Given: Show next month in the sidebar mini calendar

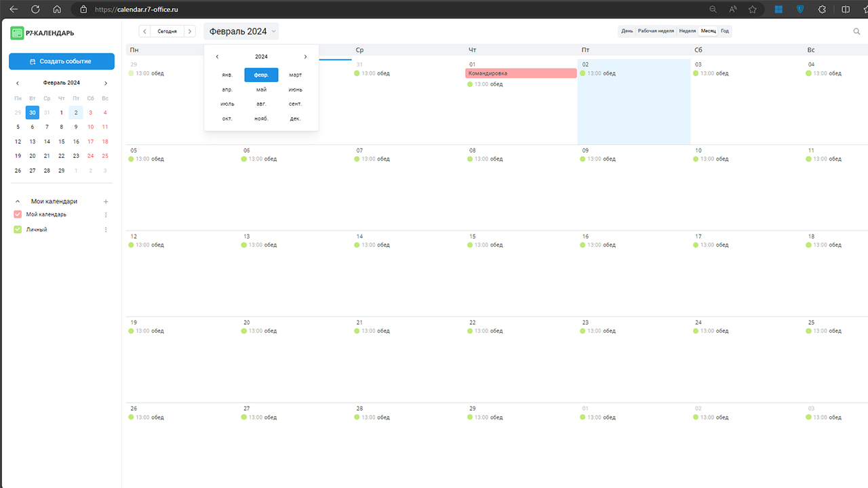Looking at the screenshot, I should coord(105,83).
